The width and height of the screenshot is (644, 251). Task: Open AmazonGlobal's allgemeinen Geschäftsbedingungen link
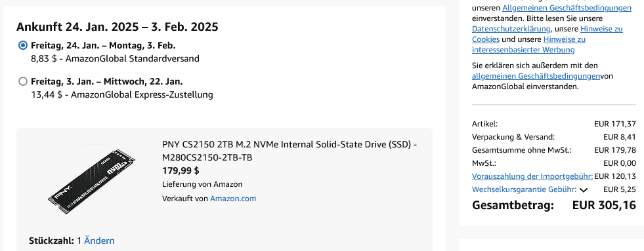pos(536,76)
